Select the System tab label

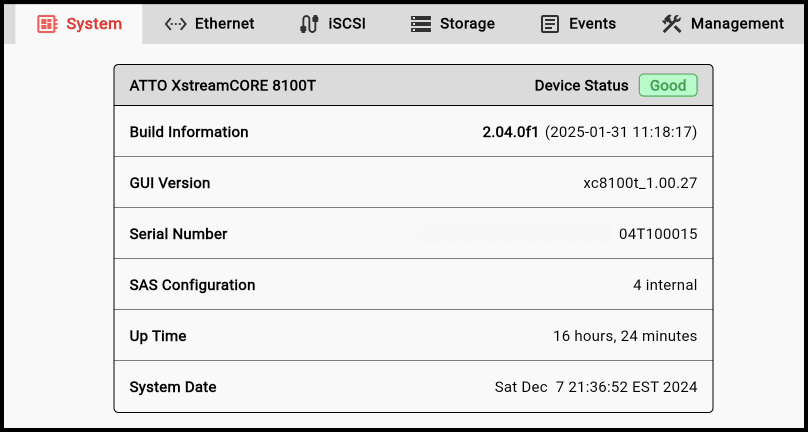pos(94,24)
